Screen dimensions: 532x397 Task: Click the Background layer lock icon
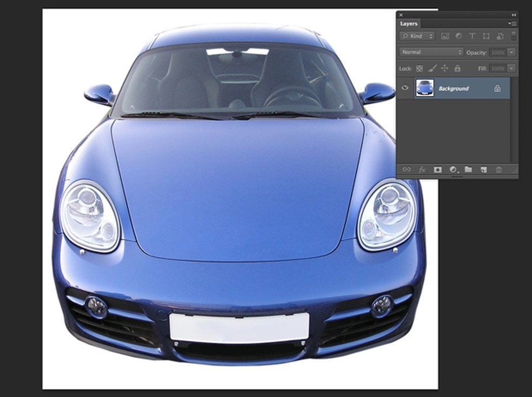click(496, 88)
